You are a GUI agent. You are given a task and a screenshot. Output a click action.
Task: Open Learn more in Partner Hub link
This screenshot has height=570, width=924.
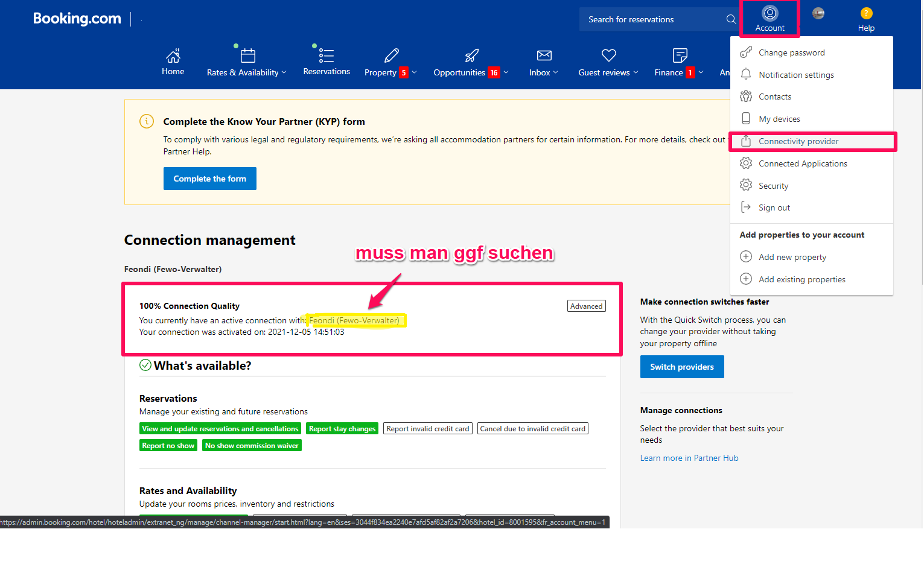click(689, 458)
